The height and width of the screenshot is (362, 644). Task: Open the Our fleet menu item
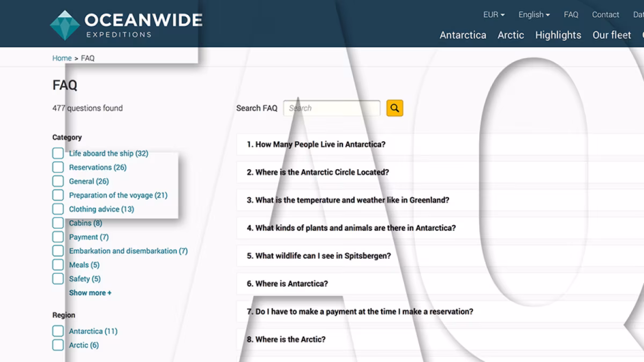[611, 35]
